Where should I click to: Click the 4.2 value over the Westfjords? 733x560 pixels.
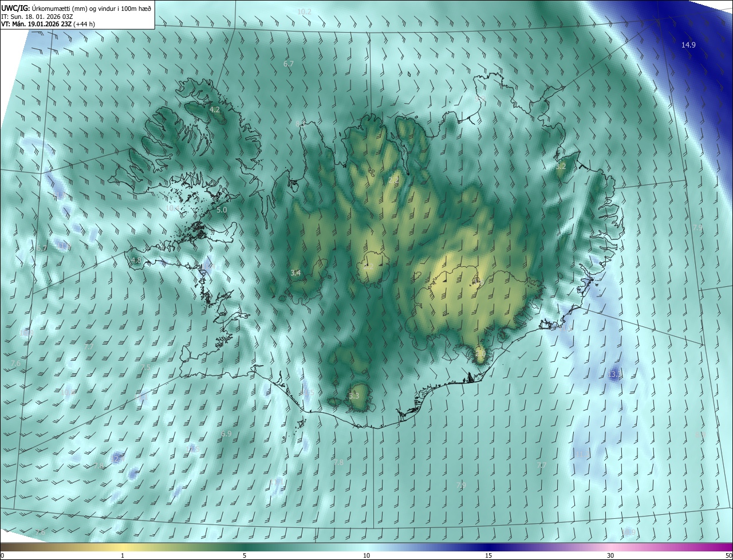click(215, 109)
